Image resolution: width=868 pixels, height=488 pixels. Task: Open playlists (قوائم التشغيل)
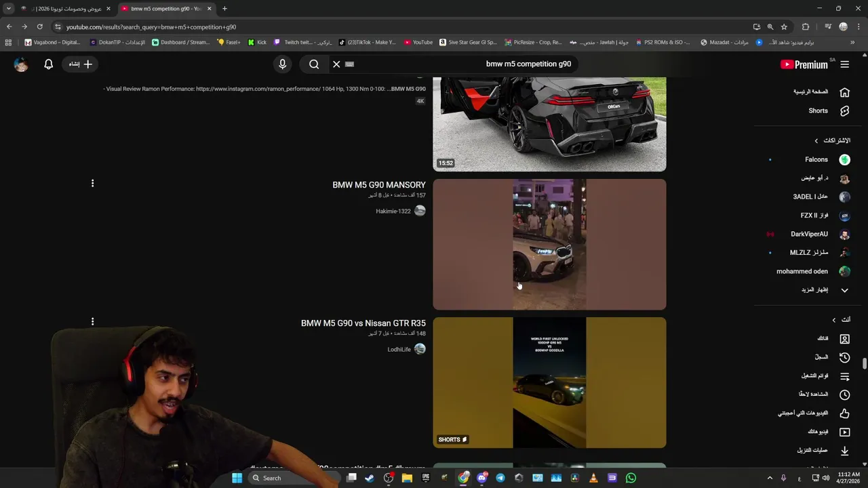824,375
